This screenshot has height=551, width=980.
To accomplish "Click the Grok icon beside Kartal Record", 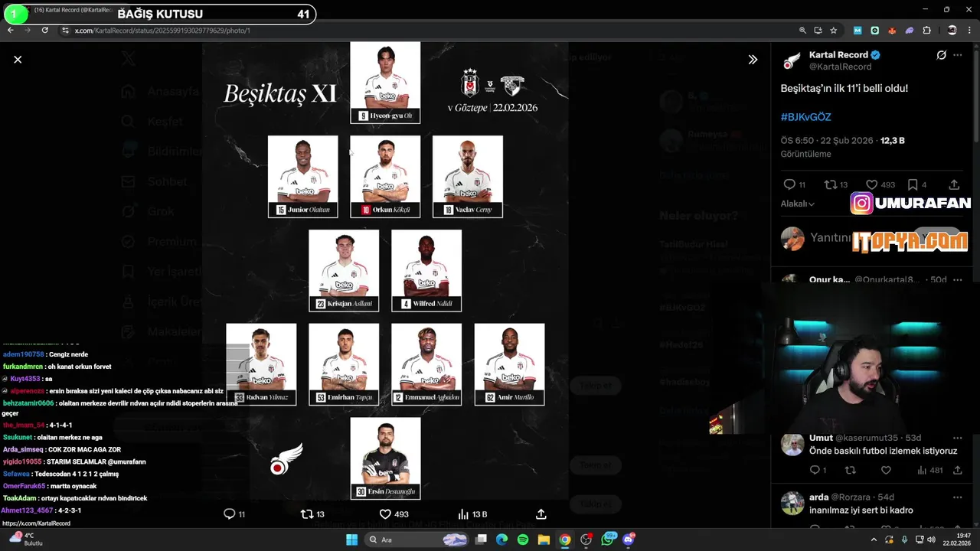I will pyautogui.click(x=941, y=55).
